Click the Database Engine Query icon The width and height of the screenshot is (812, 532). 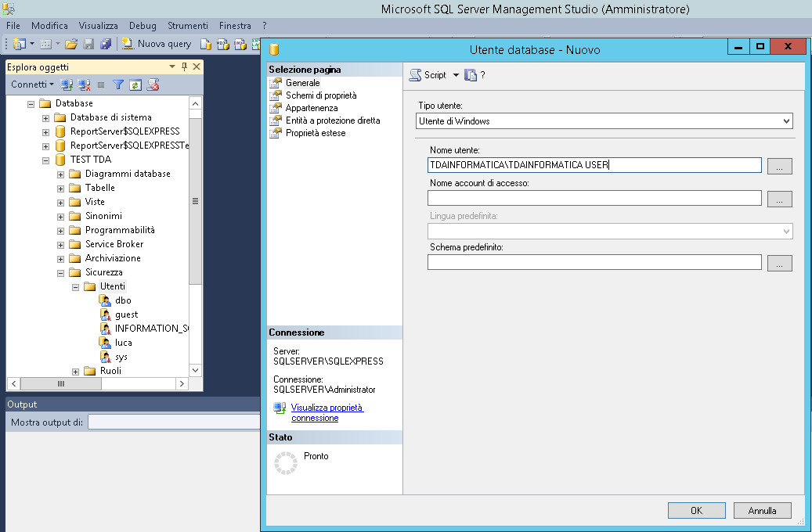(206, 44)
